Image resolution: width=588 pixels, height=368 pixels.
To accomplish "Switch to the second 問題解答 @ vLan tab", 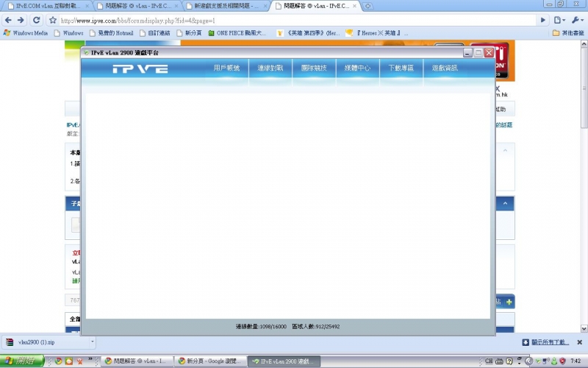I will coord(137,6).
